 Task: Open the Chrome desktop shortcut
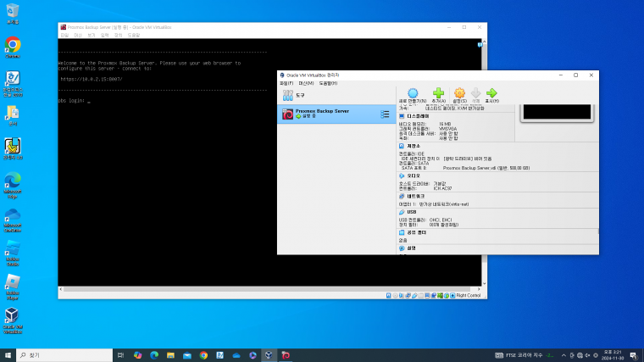tap(13, 47)
